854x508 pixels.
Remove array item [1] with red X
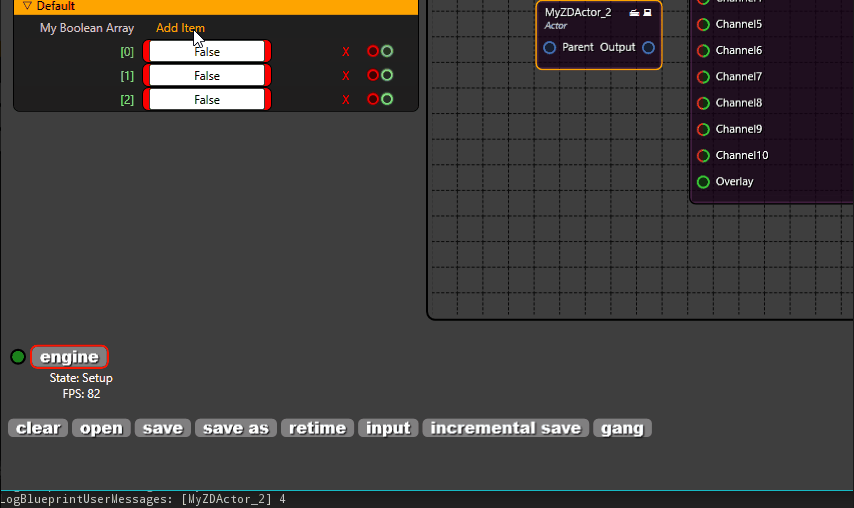pos(346,76)
